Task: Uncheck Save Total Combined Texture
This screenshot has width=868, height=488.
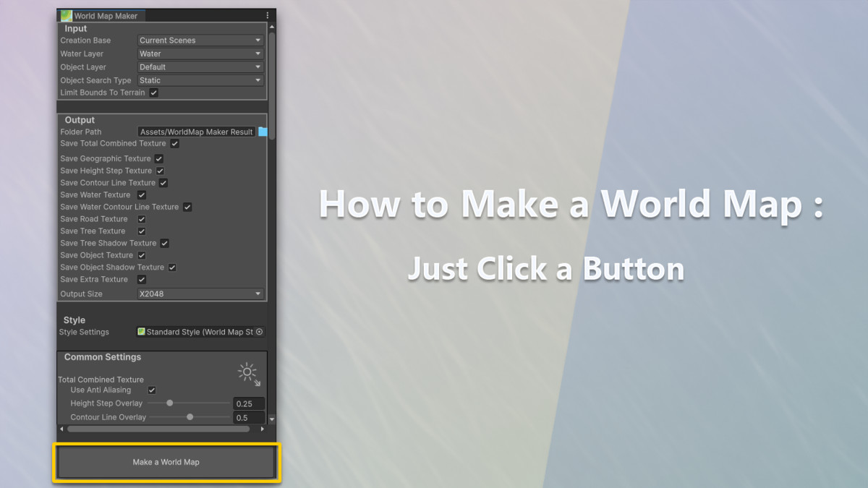Action: tap(175, 143)
